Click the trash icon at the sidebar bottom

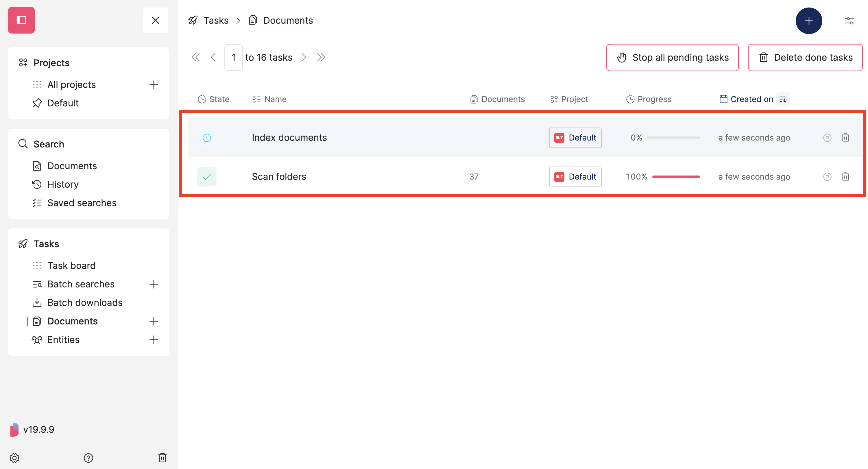point(162,458)
